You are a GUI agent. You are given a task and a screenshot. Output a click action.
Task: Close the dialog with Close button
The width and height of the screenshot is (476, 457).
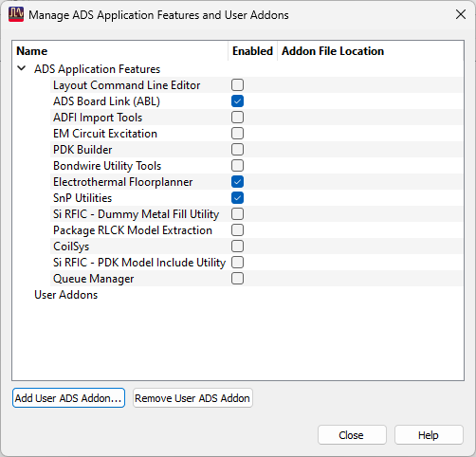tap(352, 435)
